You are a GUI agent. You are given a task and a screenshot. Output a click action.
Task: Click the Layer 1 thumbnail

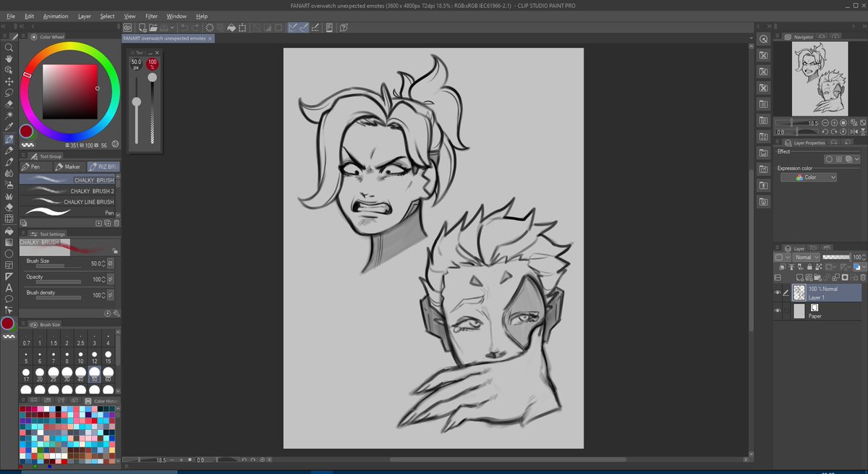pos(799,292)
